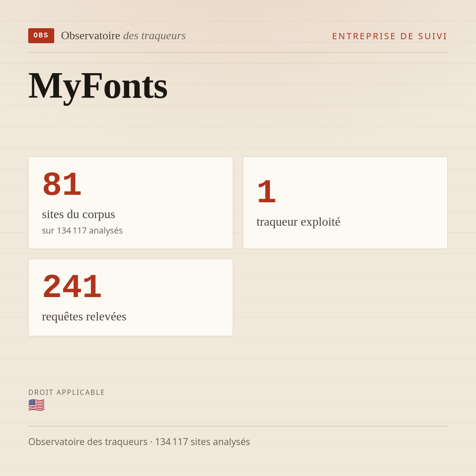This screenshot has width=476, height=476.
Task: Click the footer '134 117 sites analysés' text
Action: click(x=202, y=442)
